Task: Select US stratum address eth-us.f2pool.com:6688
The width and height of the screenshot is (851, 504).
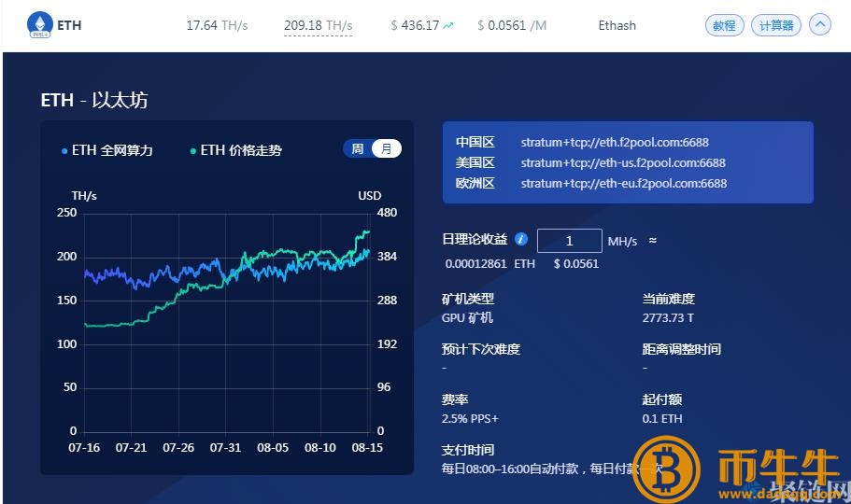Action: [x=623, y=162]
